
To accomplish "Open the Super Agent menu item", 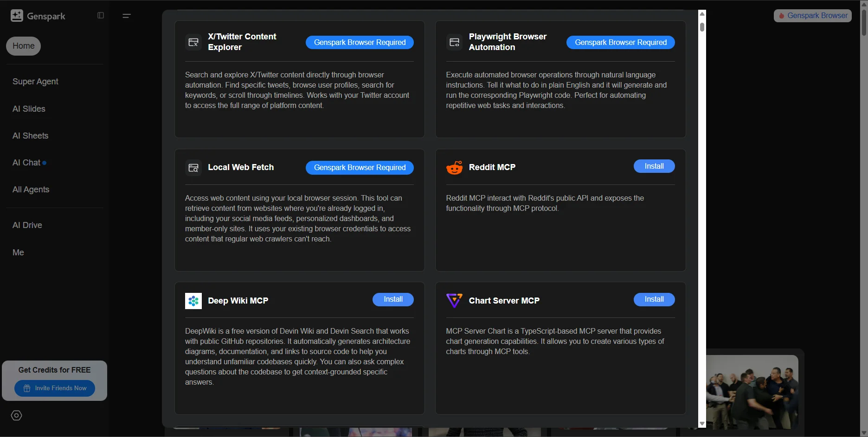I will [x=35, y=82].
